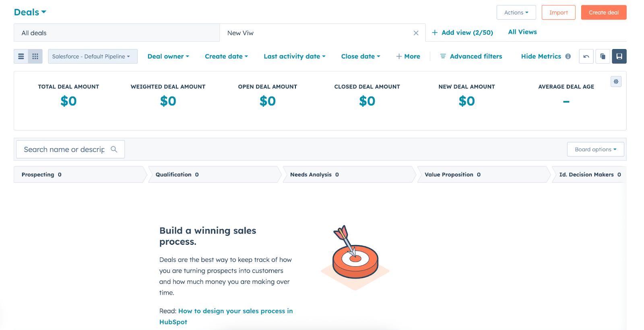The width and height of the screenshot is (644, 330).
Task: Open metrics settings gear icon
Action: point(616,82)
